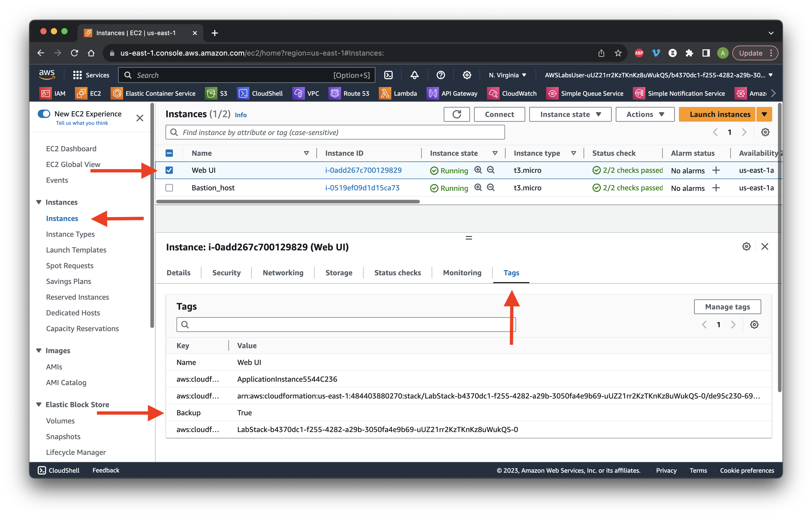
Task: Open the Route 53 shortcut
Action: tap(349, 94)
